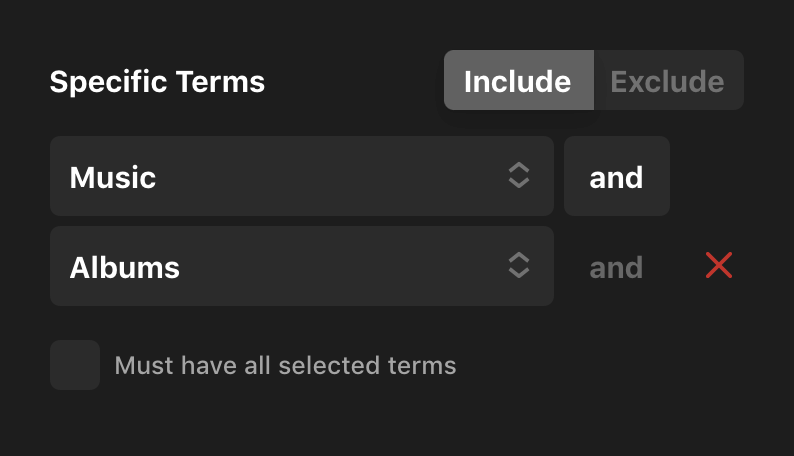The height and width of the screenshot is (456, 794).
Task: Click the word Music in first term selector
Action: (x=113, y=178)
